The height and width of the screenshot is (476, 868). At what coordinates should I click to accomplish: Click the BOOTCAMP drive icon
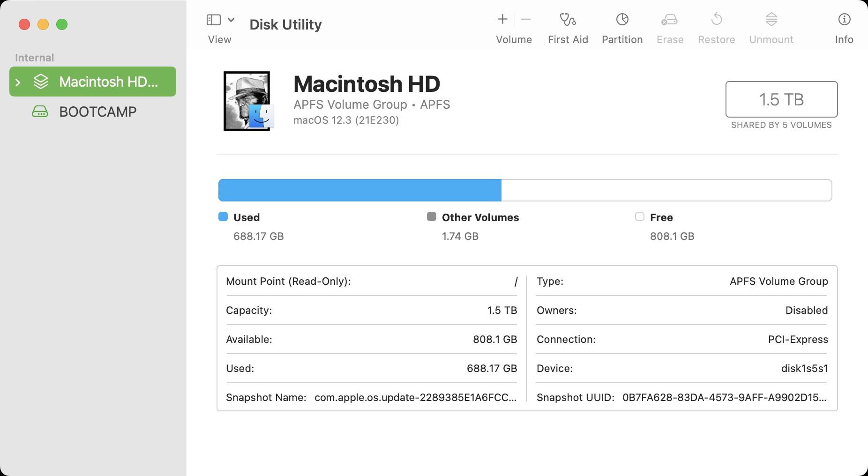[x=40, y=112]
